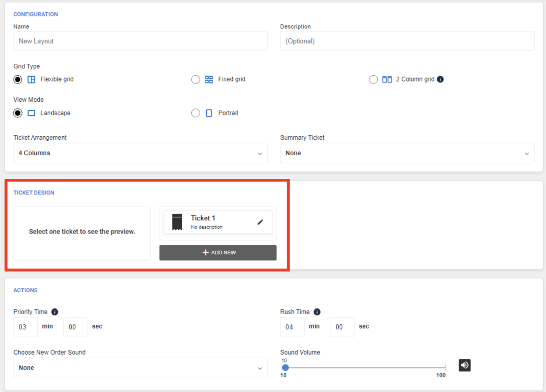Select the Ticket 1 card
Viewport: 546px width, 392px height.
(x=218, y=222)
